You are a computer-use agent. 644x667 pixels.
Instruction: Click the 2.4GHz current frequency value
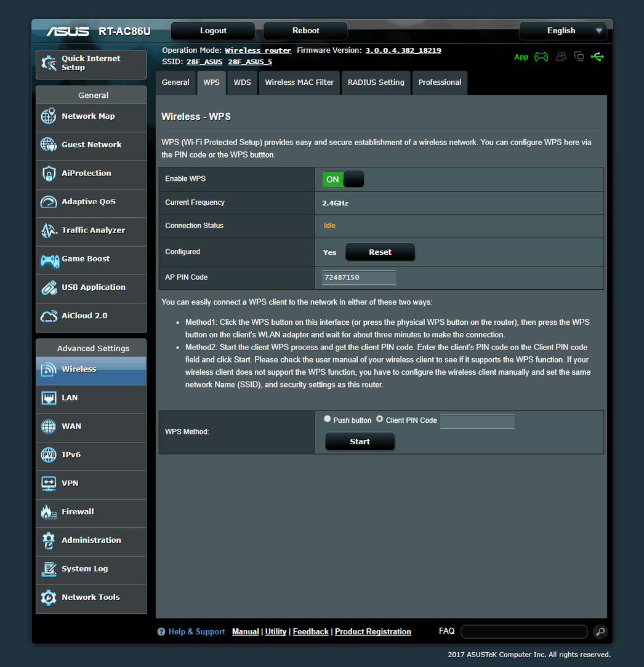336,203
